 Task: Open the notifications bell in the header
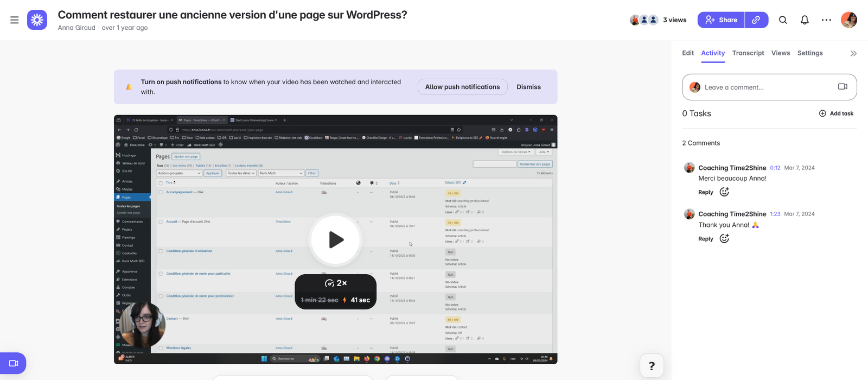(805, 20)
